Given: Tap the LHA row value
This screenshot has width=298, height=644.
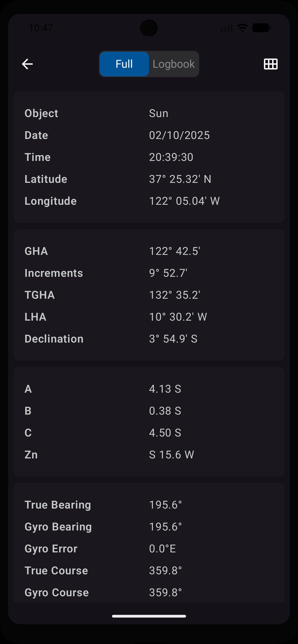Looking at the screenshot, I should pos(178,317).
